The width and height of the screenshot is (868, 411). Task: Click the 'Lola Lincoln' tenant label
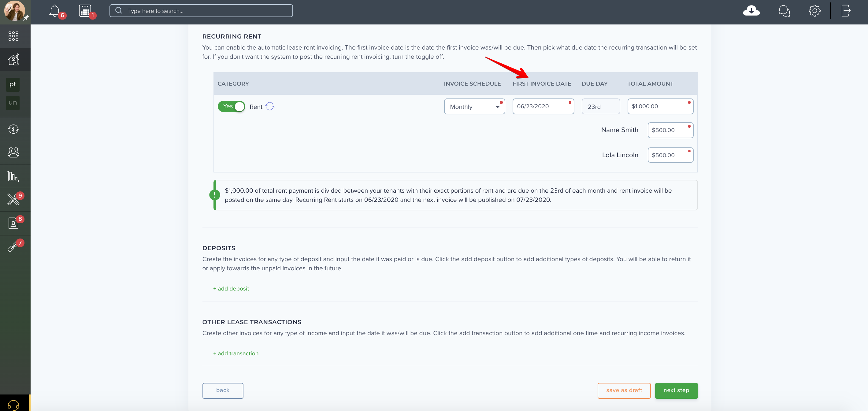620,155
